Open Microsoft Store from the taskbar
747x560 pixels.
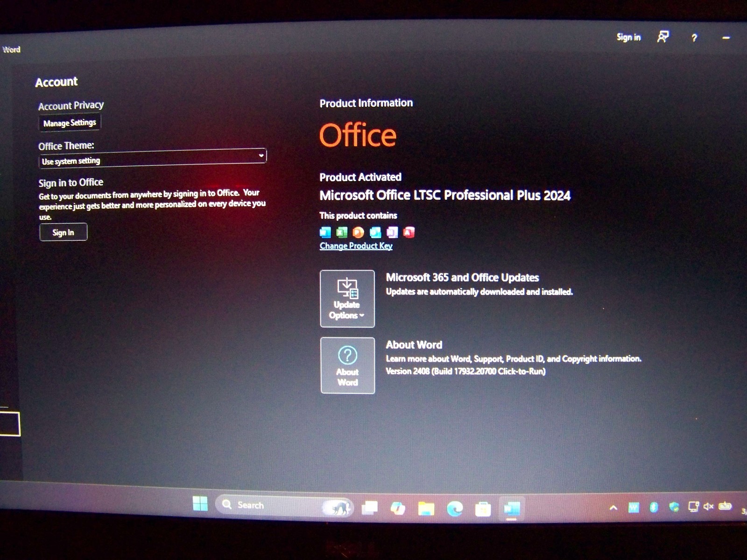483,509
